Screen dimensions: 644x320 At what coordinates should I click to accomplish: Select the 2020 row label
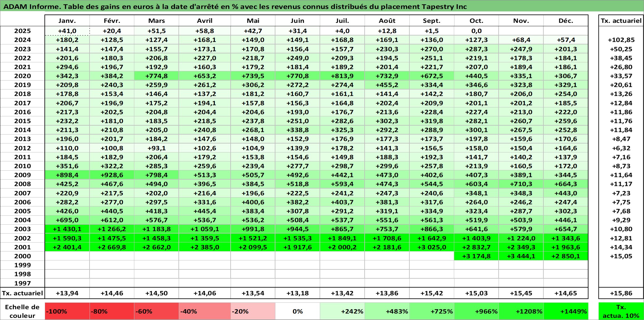tap(23, 76)
